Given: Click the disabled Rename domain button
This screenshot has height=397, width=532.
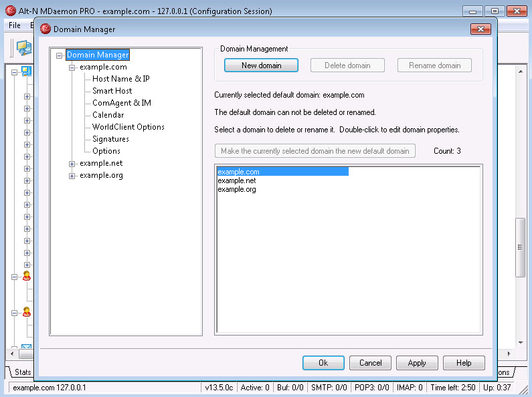Looking at the screenshot, I should [x=434, y=65].
